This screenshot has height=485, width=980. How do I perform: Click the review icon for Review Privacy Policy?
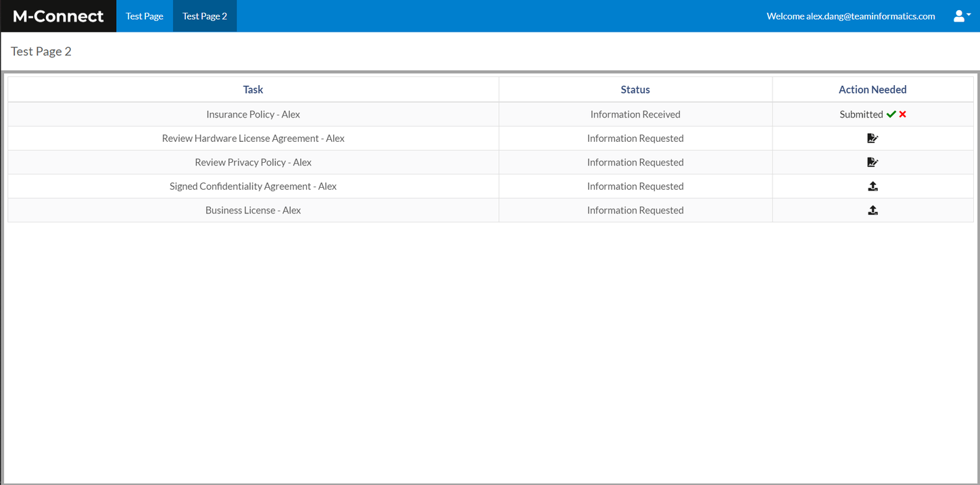[x=873, y=162]
